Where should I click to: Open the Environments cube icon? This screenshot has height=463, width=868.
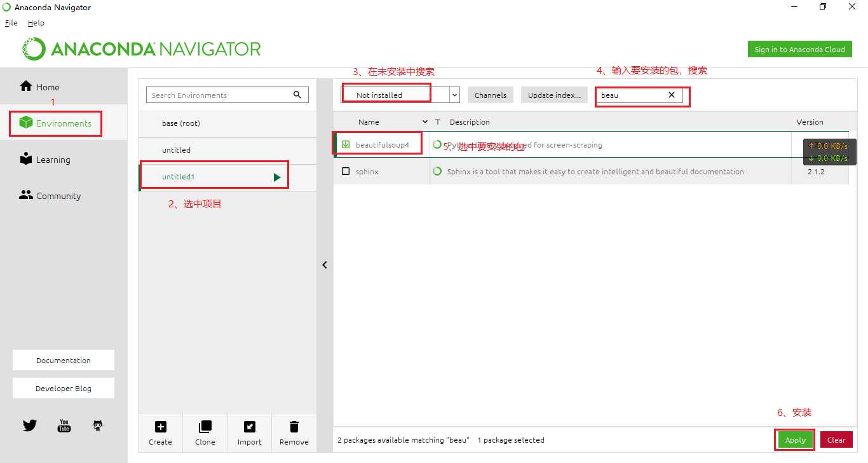coord(25,123)
